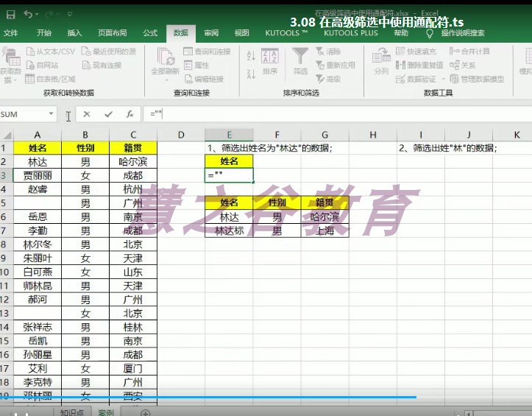The width and height of the screenshot is (532, 416).
Task: Click 删除重复值 icon
Action: pos(400,65)
